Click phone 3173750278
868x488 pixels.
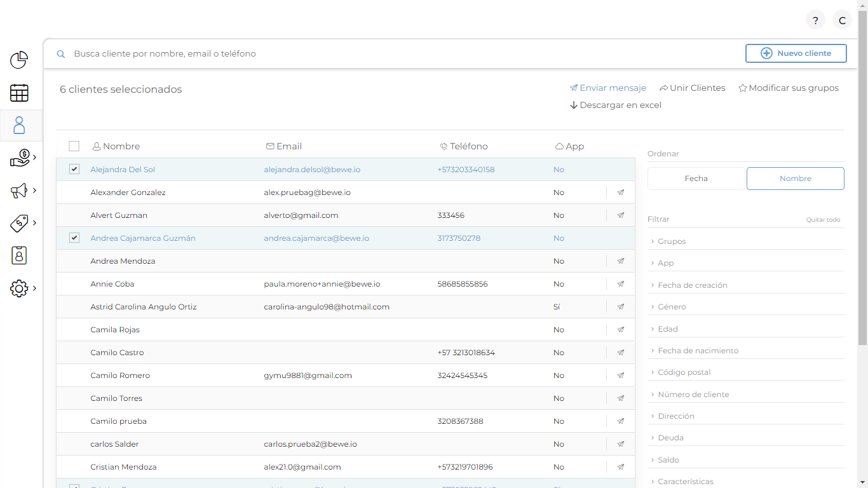tap(459, 238)
